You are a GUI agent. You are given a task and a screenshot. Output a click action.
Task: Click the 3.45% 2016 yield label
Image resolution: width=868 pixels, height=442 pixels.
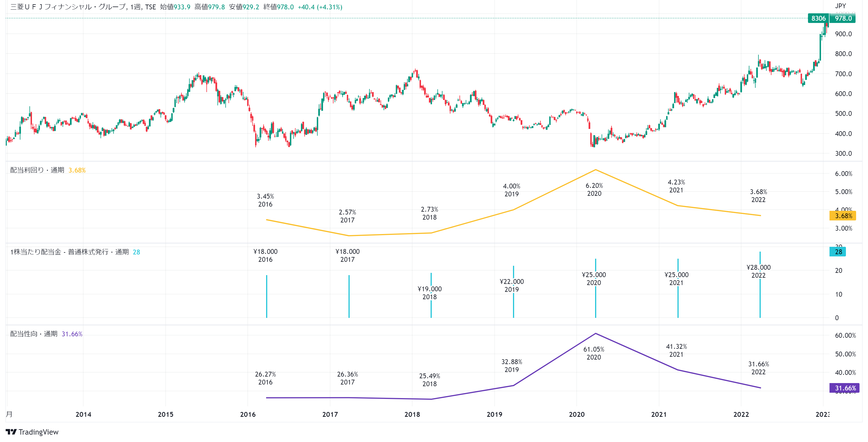(265, 200)
